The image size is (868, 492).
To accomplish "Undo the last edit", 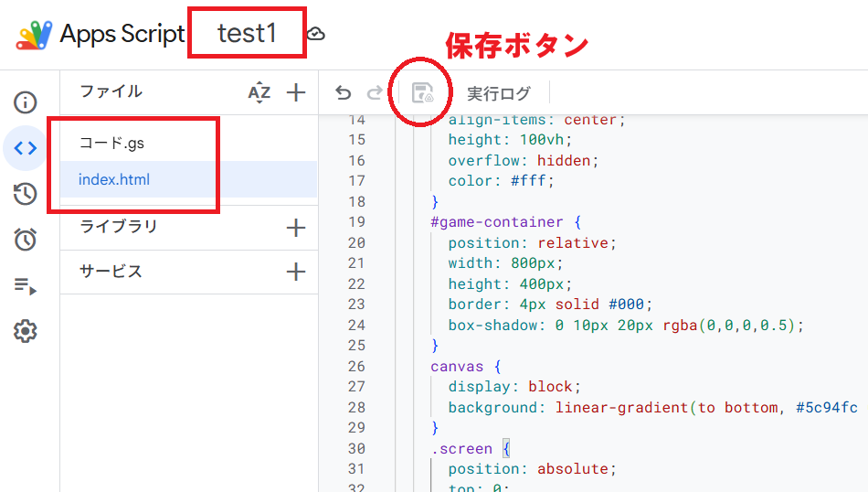I will click(x=344, y=92).
